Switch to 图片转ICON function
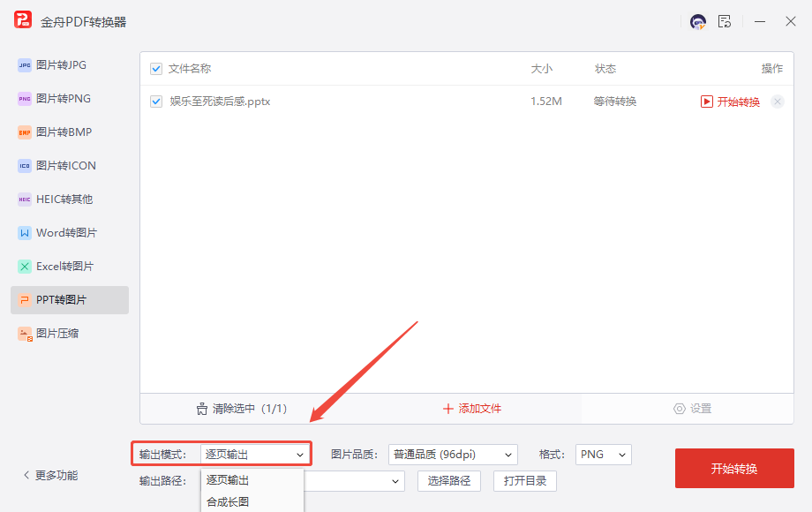The width and height of the screenshot is (812, 512). click(x=70, y=166)
